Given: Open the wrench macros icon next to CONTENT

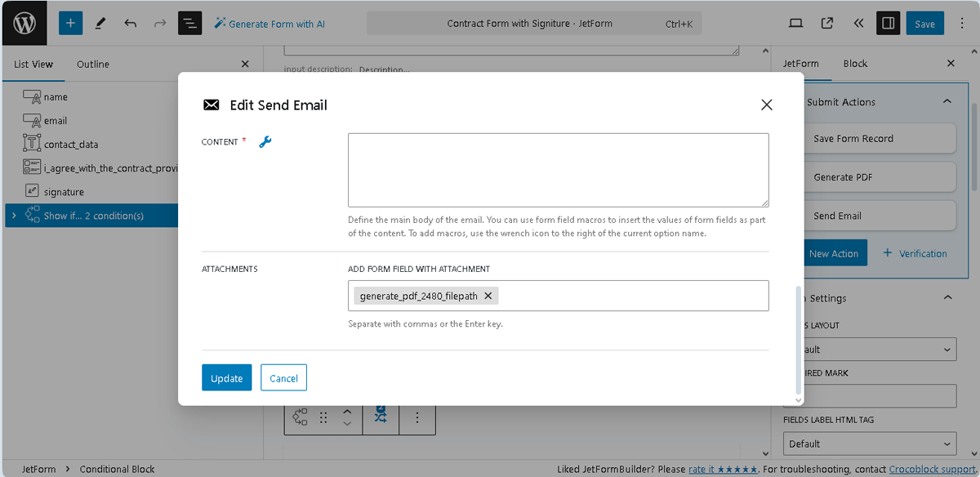Looking at the screenshot, I should point(263,141).
